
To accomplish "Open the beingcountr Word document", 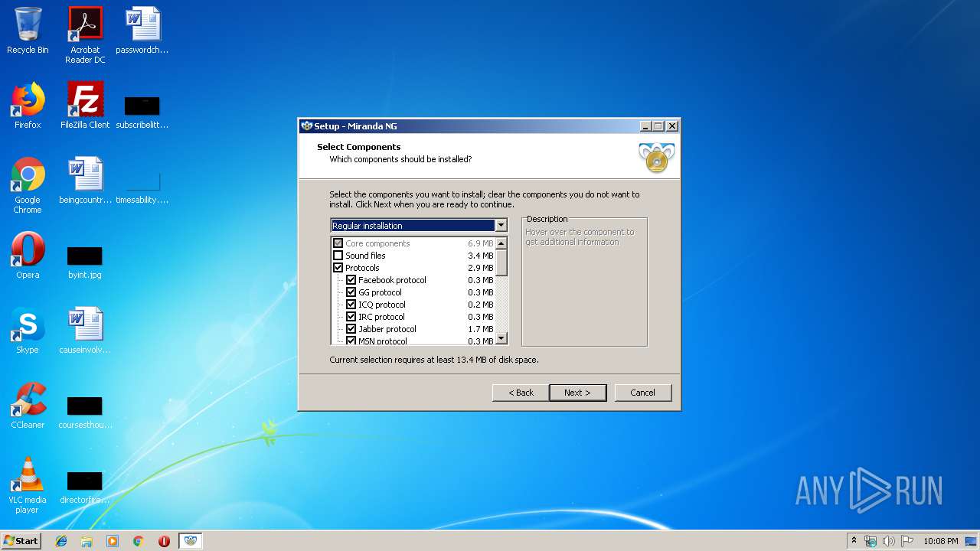I will coord(85,181).
